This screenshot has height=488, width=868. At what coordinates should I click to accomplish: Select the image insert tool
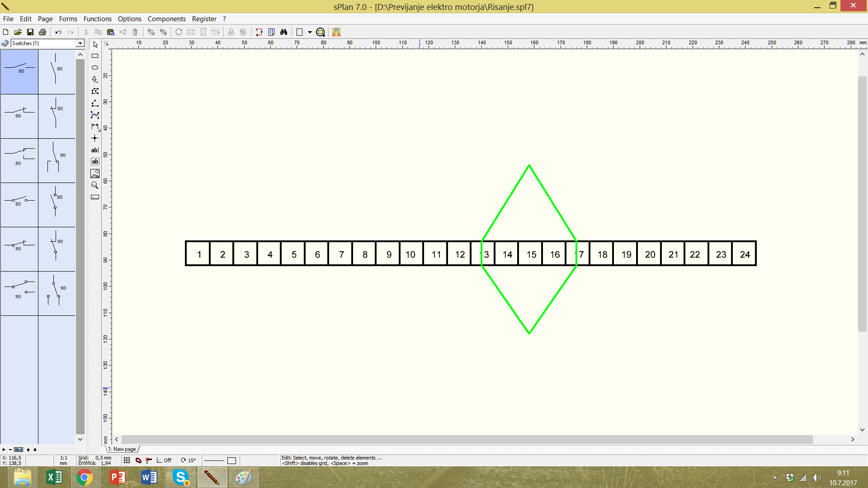(x=95, y=174)
